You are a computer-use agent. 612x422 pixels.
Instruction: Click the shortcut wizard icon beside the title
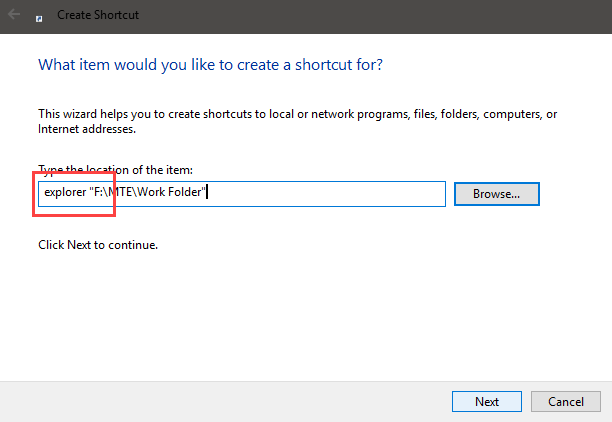[39, 19]
